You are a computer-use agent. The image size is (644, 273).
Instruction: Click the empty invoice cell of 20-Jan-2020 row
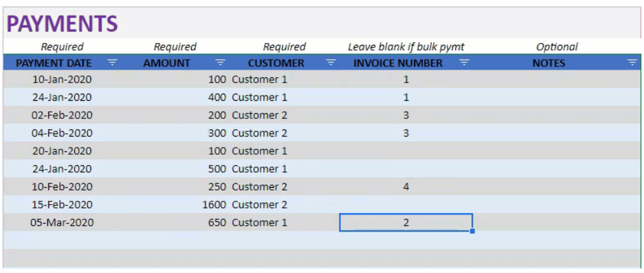[406, 151]
